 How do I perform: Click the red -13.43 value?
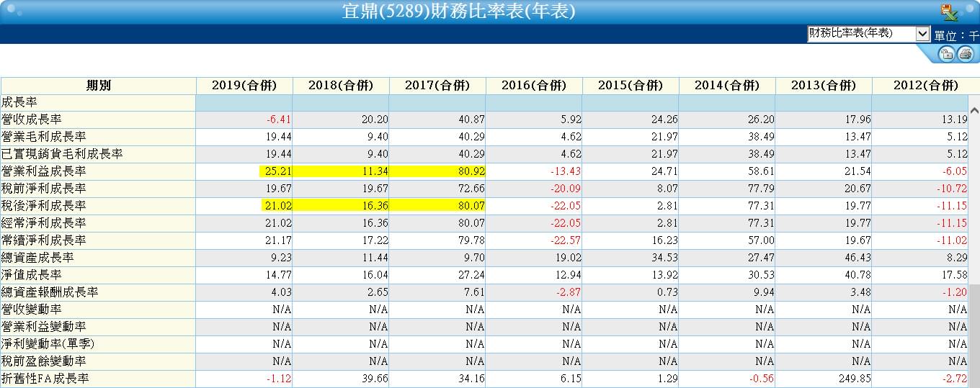click(566, 172)
